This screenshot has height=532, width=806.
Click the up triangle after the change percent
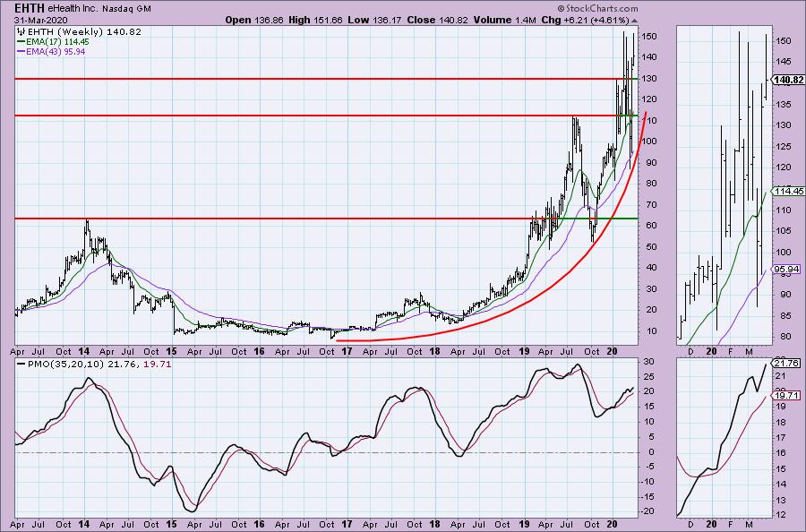point(634,21)
